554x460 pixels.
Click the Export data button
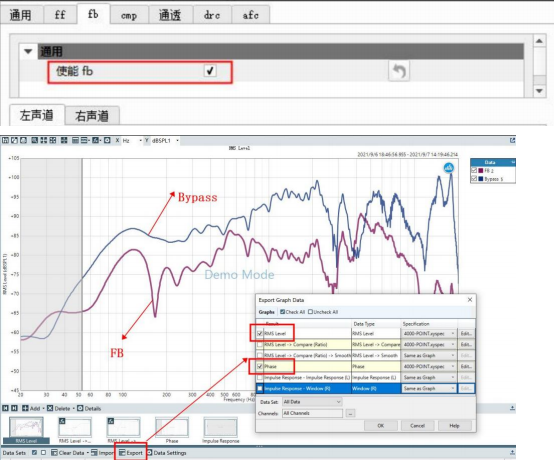point(130,453)
